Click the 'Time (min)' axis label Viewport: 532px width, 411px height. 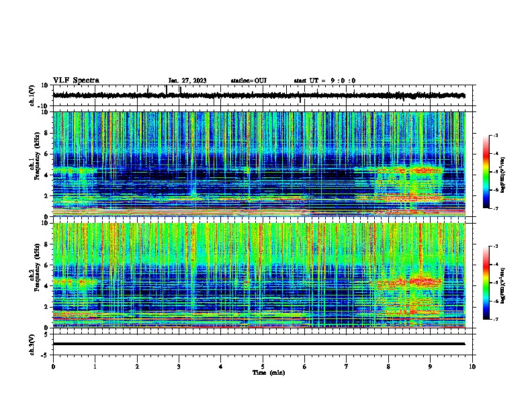click(269, 373)
